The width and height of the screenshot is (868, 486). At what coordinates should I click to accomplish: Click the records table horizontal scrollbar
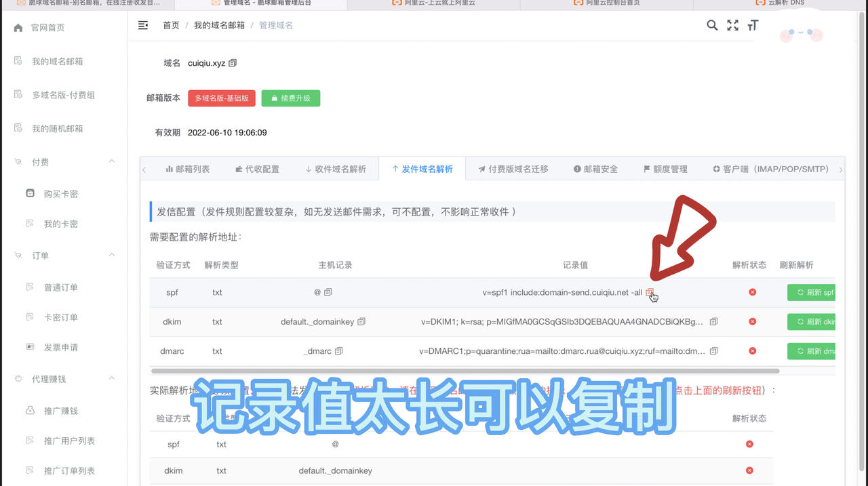(x=465, y=371)
